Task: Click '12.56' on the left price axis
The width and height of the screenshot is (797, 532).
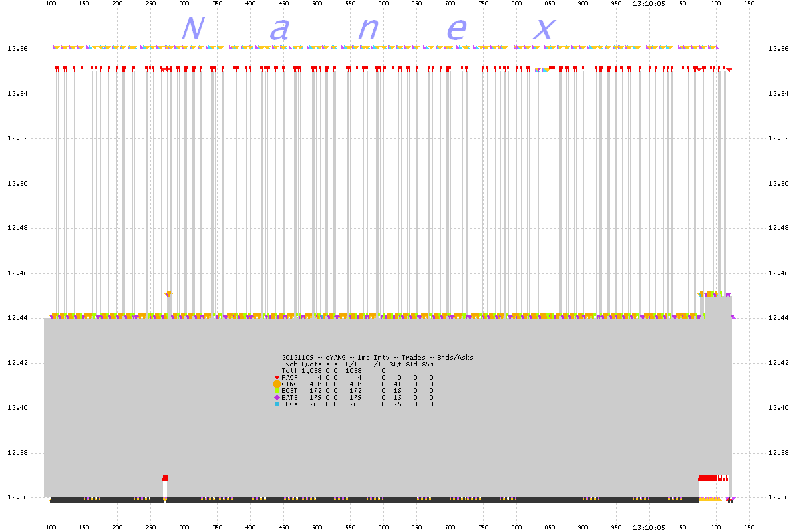Action: coord(17,49)
